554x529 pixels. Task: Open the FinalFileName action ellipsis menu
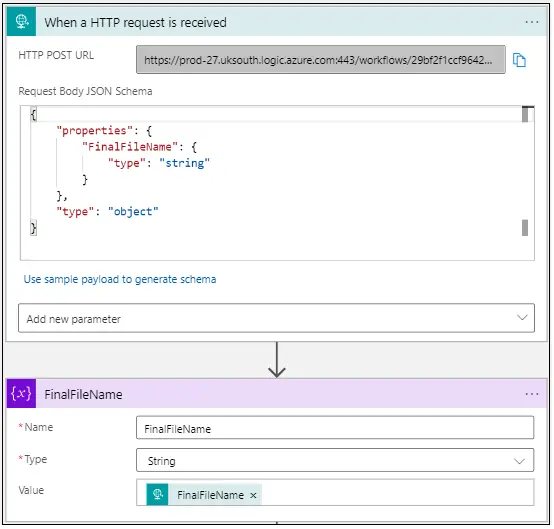pyautogui.click(x=532, y=394)
